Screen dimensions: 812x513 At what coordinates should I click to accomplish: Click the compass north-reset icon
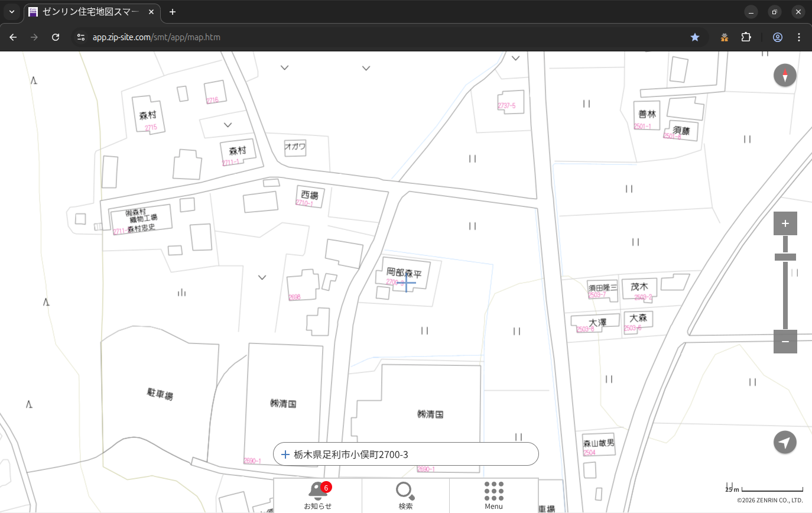[x=785, y=76]
